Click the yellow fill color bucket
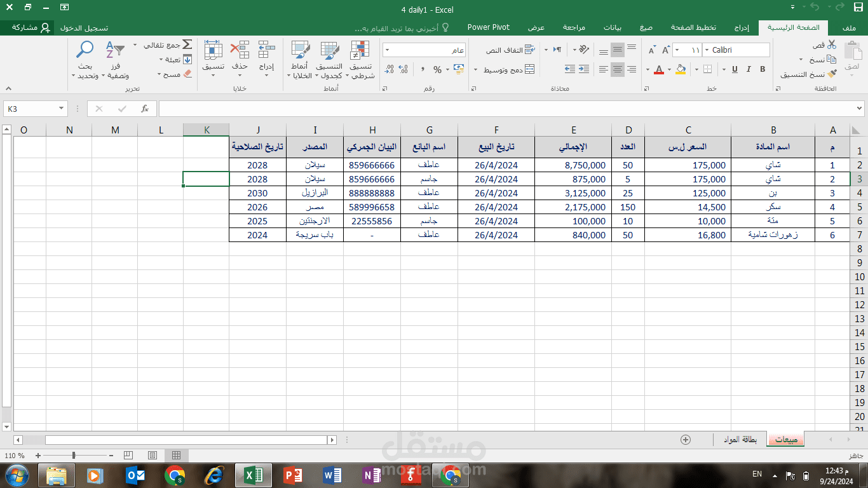The height and width of the screenshot is (488, 868). 681,69
